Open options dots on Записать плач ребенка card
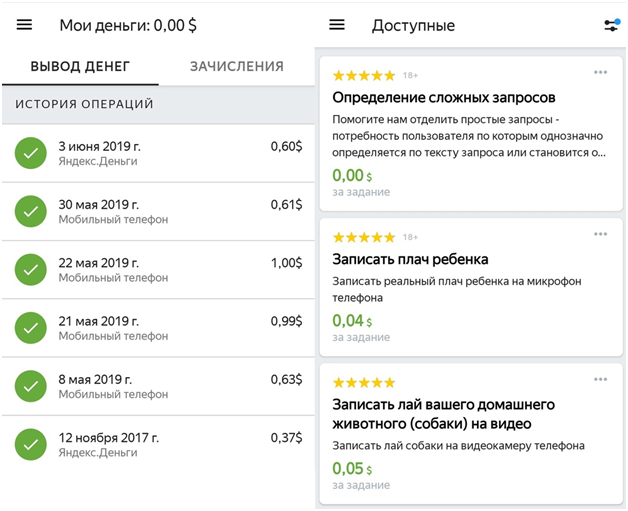This screenshot has width=628, height=511. [600, 234]
